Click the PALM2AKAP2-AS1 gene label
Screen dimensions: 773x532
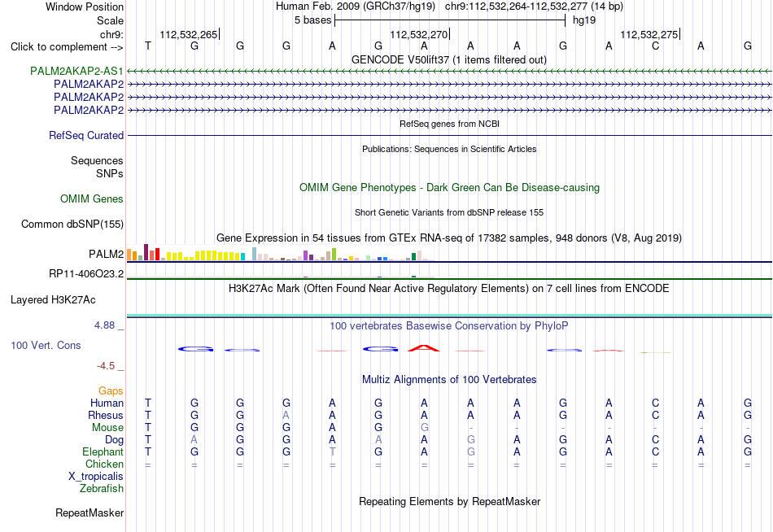coord(76,71)
